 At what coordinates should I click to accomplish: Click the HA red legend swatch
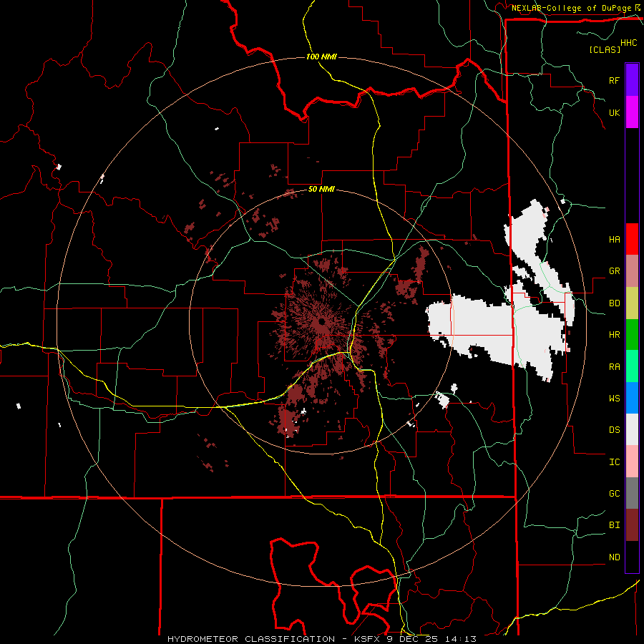(x=632, y=239)
